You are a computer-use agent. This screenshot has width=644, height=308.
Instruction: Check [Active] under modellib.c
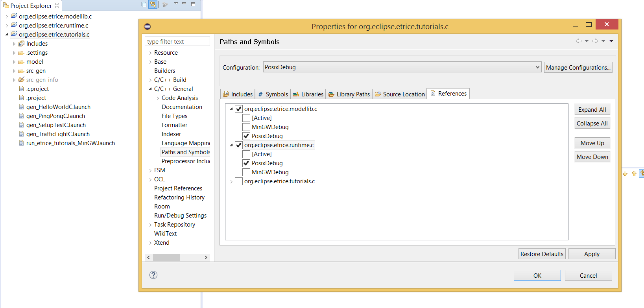(246, 118)
